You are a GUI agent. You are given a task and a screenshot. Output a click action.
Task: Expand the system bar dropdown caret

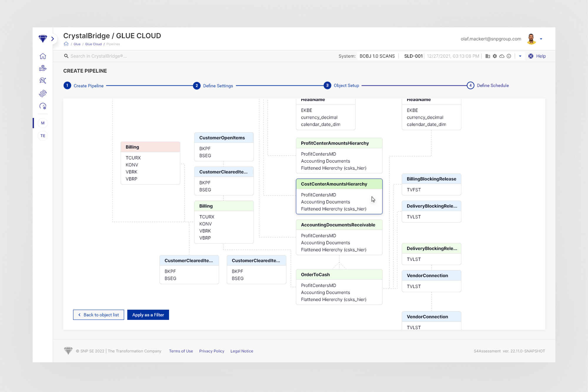tap(520, 56)
